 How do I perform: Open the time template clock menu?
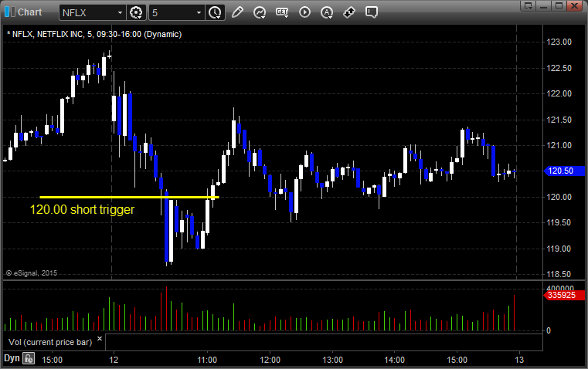[215, 12]
